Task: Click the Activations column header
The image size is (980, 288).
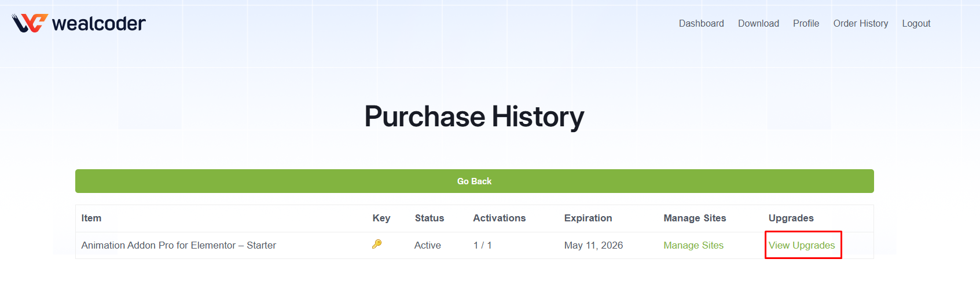Action: click(x=500, y=218)
